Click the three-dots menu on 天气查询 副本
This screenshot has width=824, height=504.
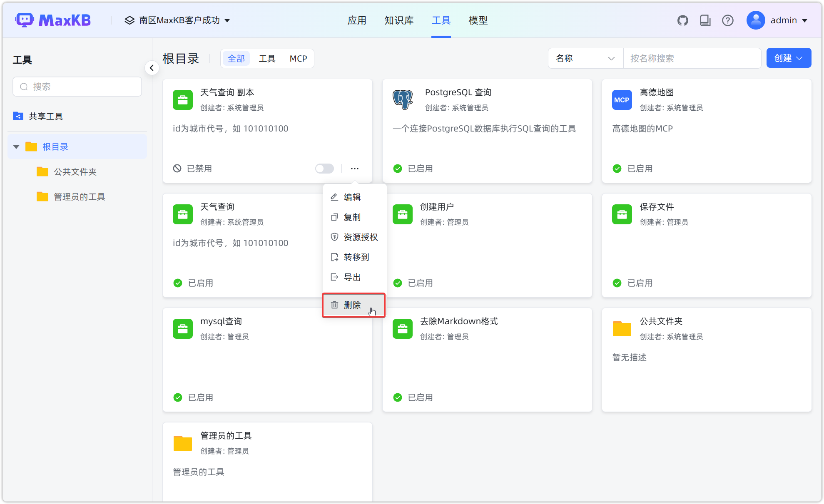[x=354, y=169]
